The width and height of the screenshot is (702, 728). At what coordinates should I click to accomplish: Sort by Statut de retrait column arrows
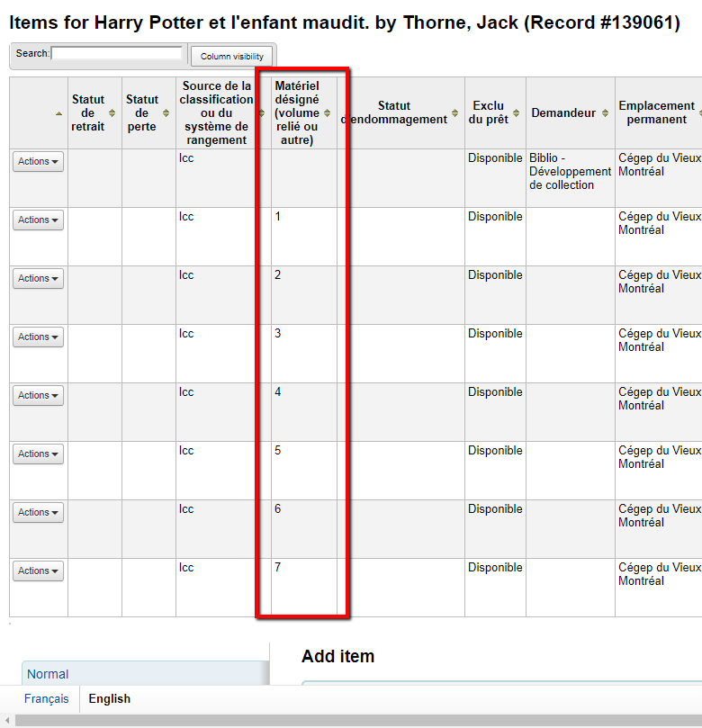tap(112, 113)
